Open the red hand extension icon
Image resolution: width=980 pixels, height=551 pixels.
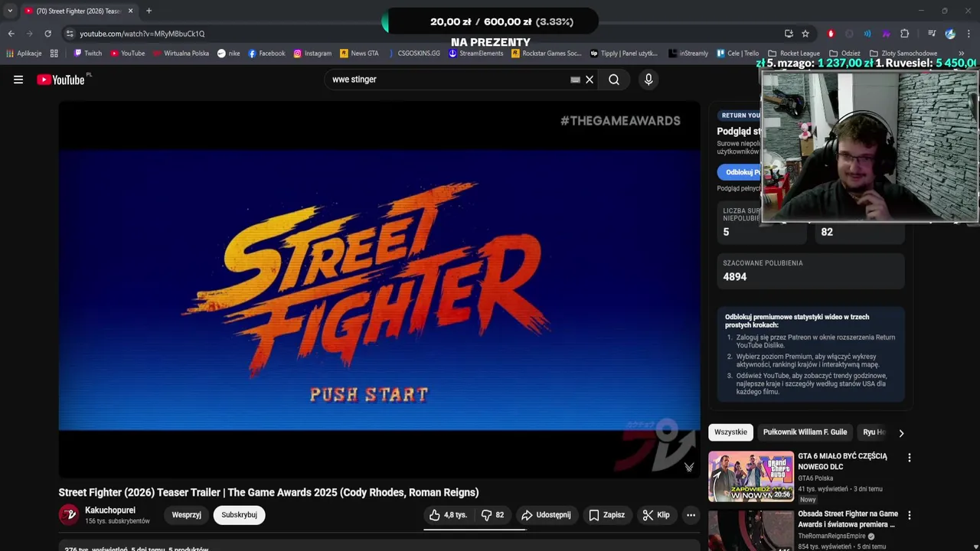(x=831, y=34)
